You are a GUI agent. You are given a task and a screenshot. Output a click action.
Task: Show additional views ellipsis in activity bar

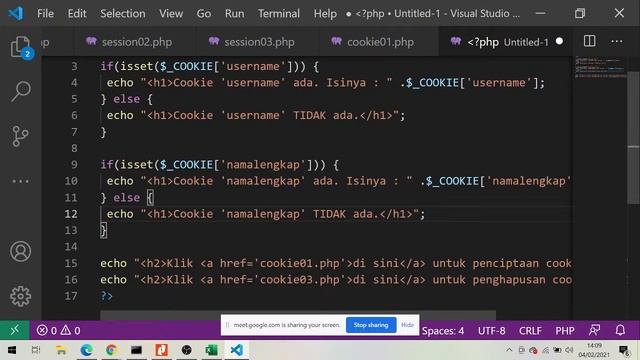(x=20, y=181)
